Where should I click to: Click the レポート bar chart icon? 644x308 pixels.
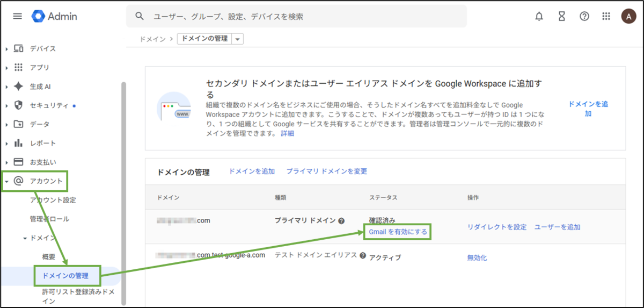pyautogui.click(x=18, y=143)
